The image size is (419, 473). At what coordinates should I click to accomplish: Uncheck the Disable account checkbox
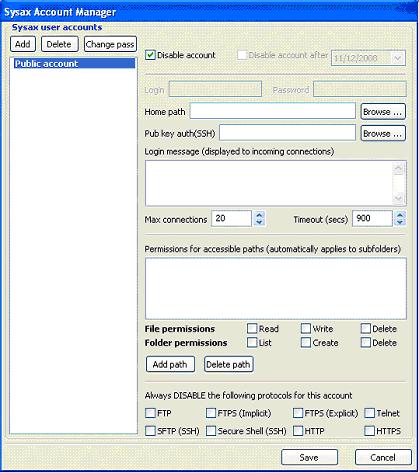pos(150,55)
